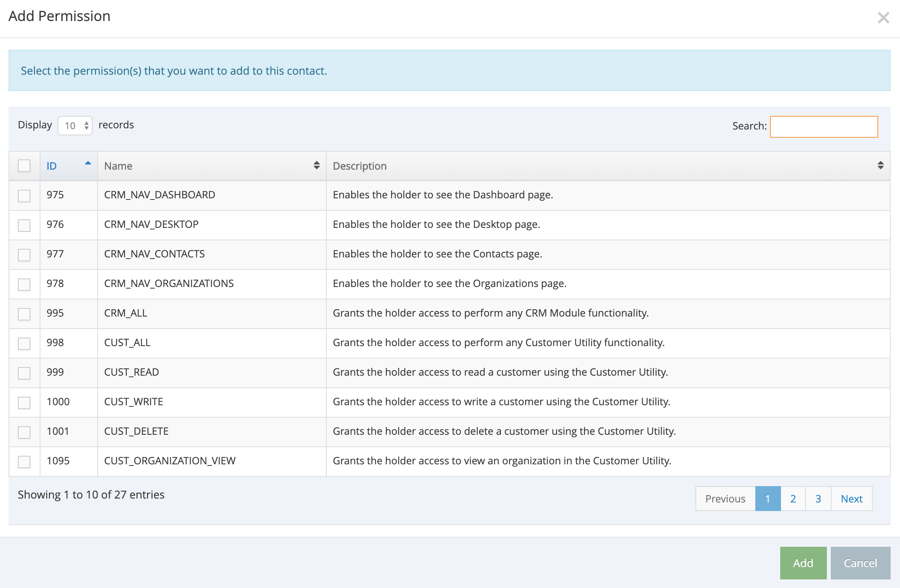Close the Add Permission dialog

(883, 17)
